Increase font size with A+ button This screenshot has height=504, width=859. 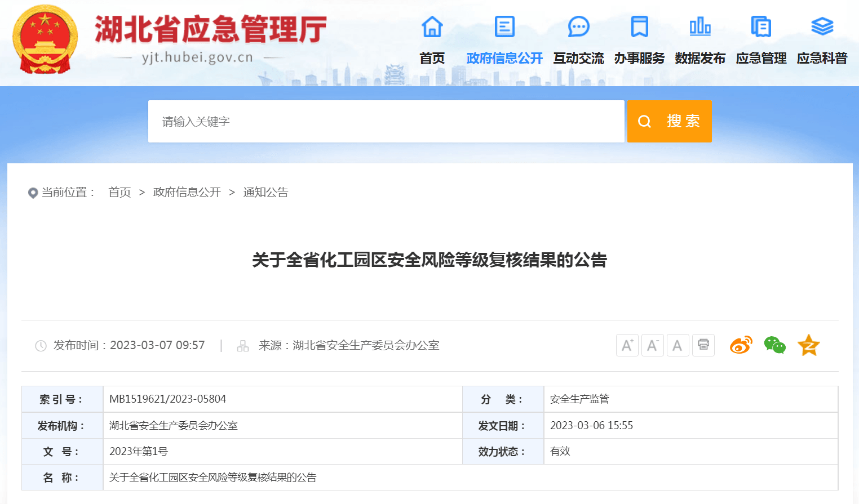[x=627, y=345]
